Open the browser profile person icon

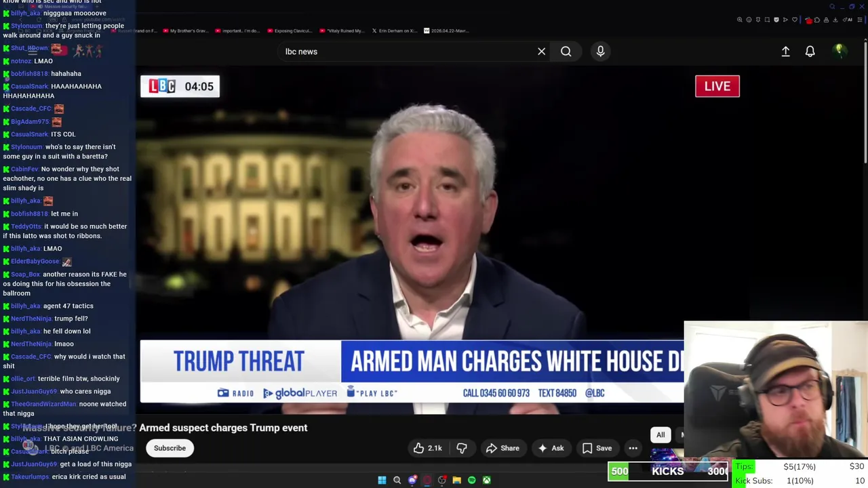pyautogui.click(x=826, y=20)
